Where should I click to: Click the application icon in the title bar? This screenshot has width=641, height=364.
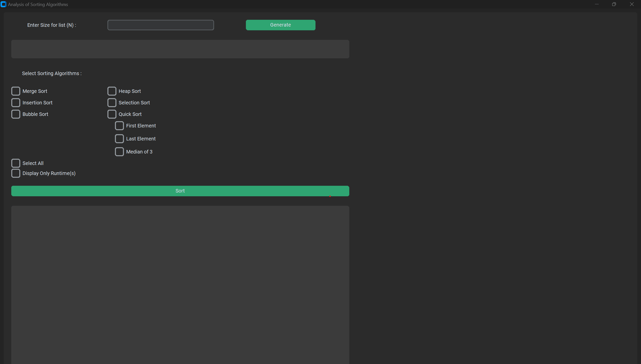click(x=4, y=4)
